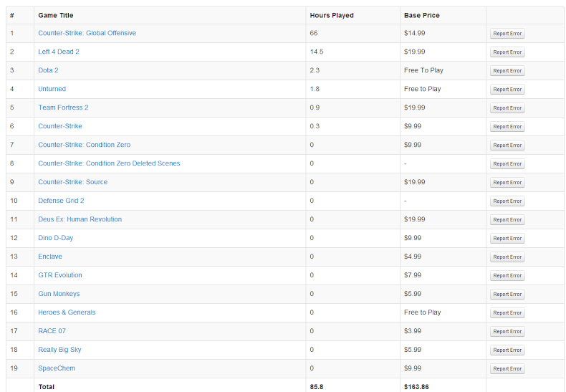The height and width of the screenshot is (392, 566).
Task: Select Dota 2's Free To Play price
Action: (423, 70)
